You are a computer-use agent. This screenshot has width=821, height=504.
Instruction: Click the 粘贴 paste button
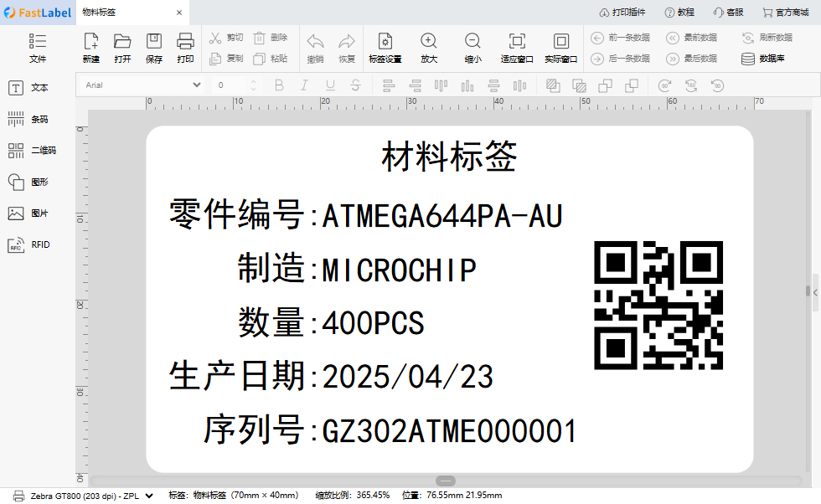pyautogui.click(x=270, y=59)
